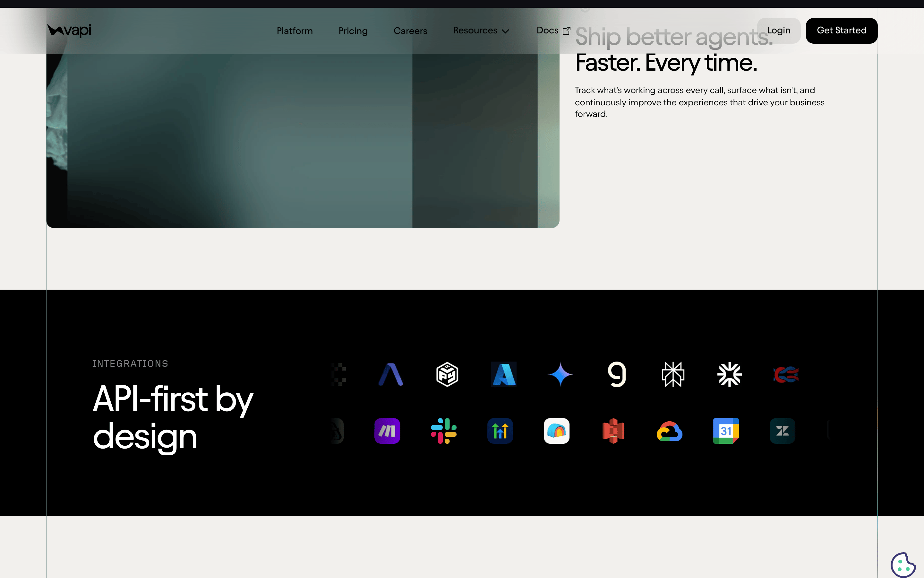Screen dimensions: 924x578
Task: Click the Vapi logo in header
Action: tap(69, 31)
